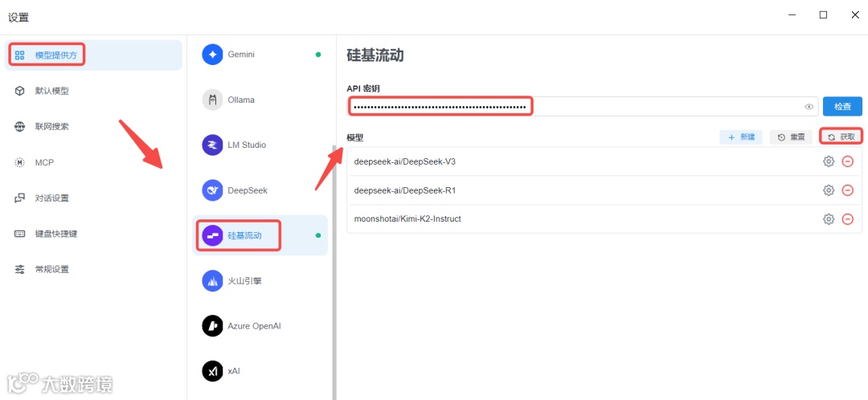
Task: Open settings gear for DeepSeek-R1 model
Action: click(828, 190)
